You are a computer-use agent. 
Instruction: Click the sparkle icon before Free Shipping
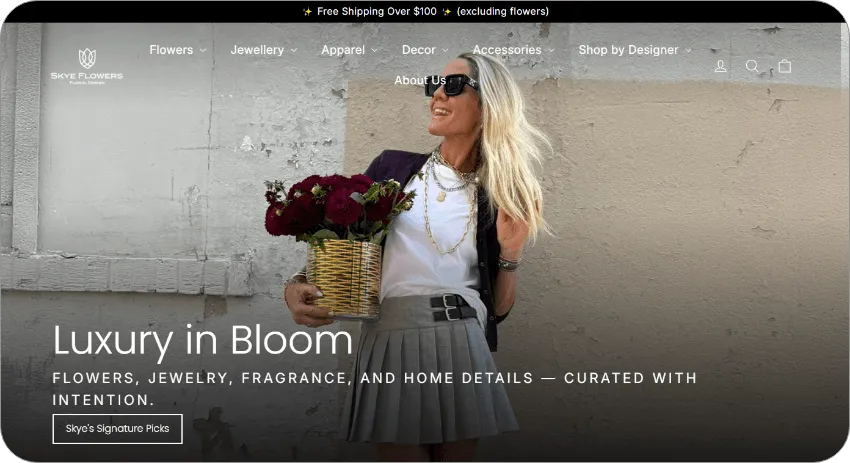tap(307, 11)
